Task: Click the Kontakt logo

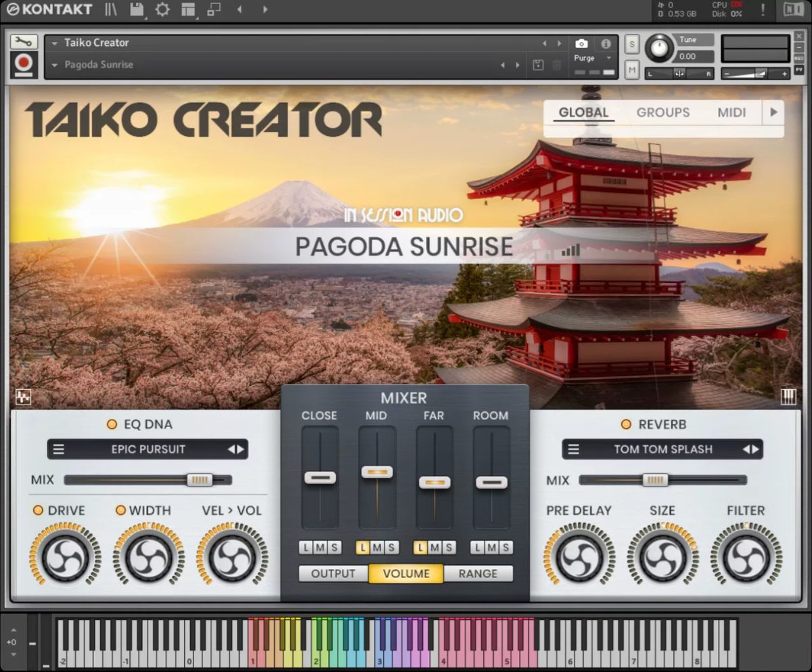Action: pyautogui.click(x=49, y=9)
